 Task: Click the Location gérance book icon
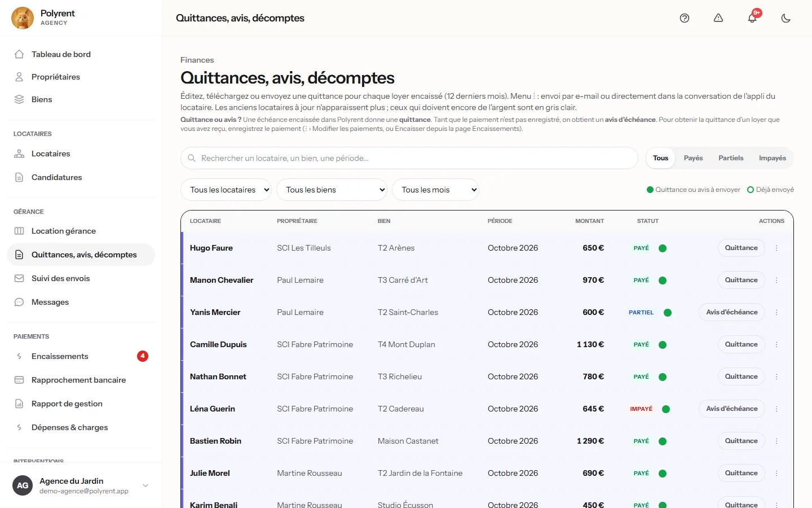(19, 231)
